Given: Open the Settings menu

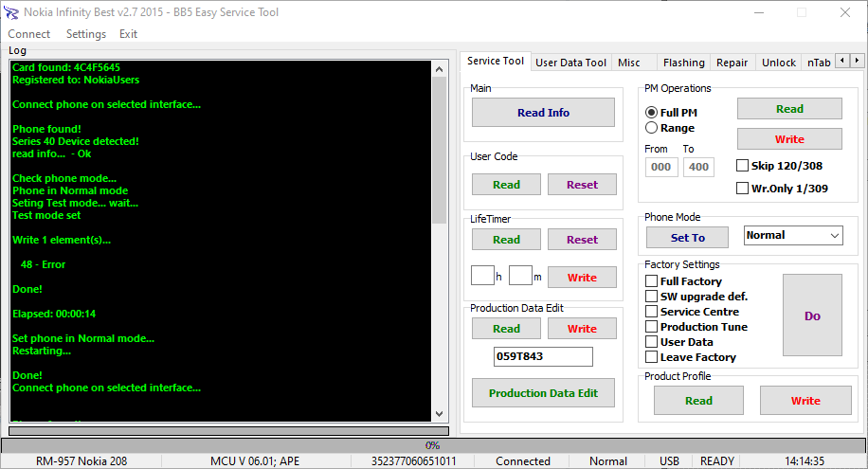Looking at the screenshot, I should pyautogui.click(x=86, y=34).
